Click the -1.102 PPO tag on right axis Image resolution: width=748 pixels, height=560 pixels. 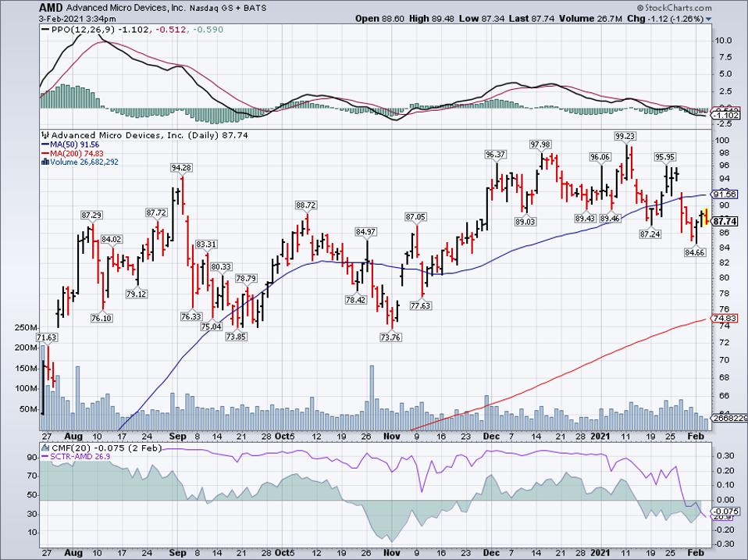click(725, 115)
